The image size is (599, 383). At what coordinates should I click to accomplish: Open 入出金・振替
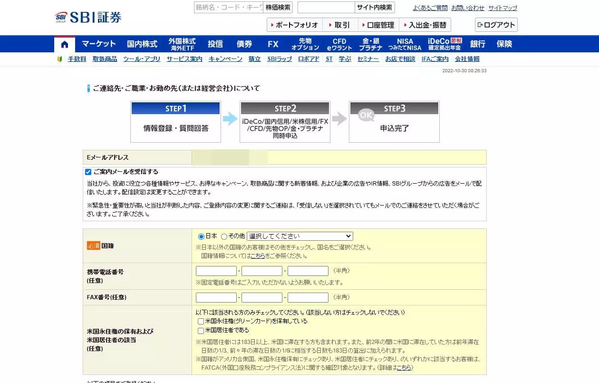click(425, 25)
